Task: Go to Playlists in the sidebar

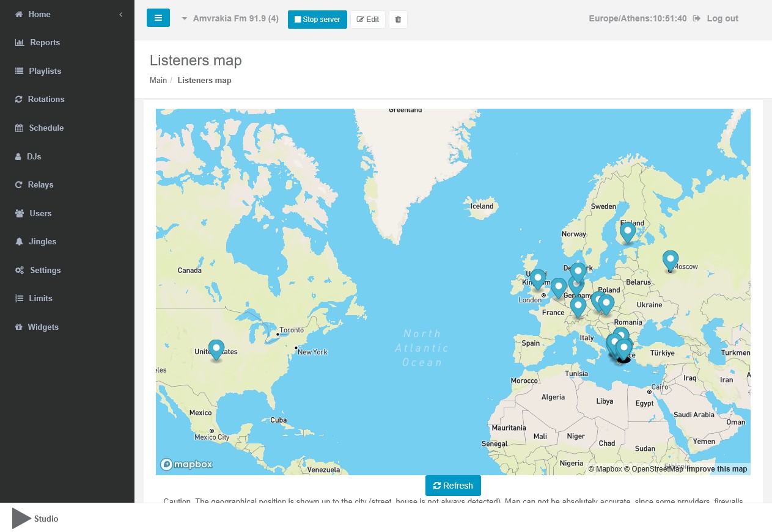Action: [x=45, y=71]
